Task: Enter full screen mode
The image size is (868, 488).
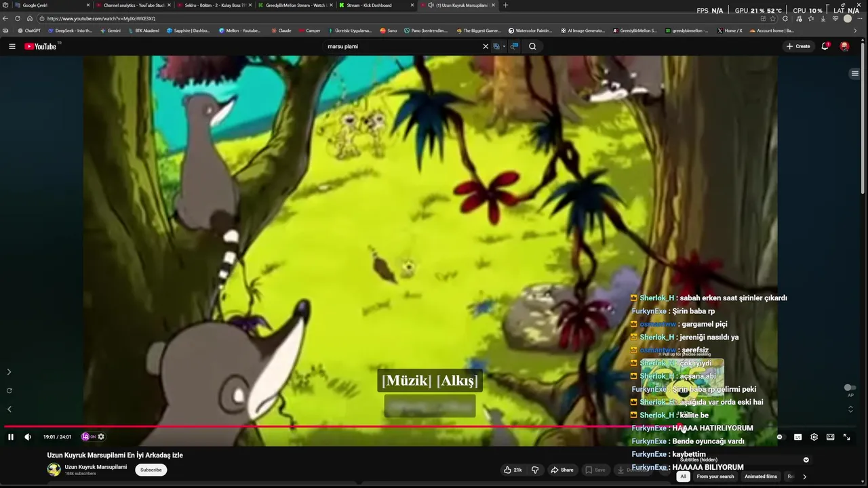Action: pyautogui.click(x=846, y=437)
